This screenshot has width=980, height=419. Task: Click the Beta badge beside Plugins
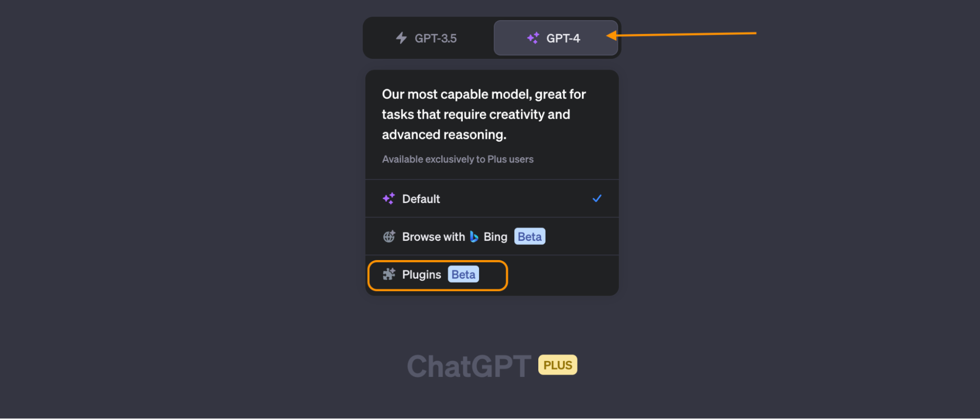[x=463, y=274]
